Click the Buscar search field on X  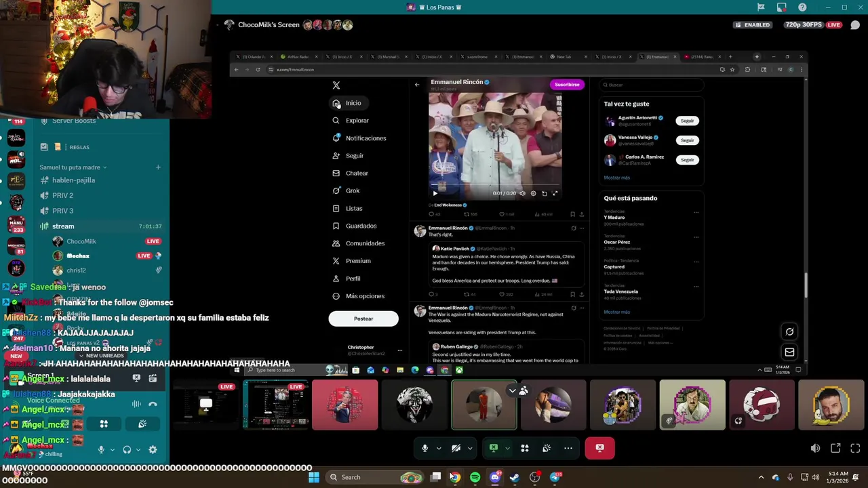pyautogui.click(x=651, y=85)
